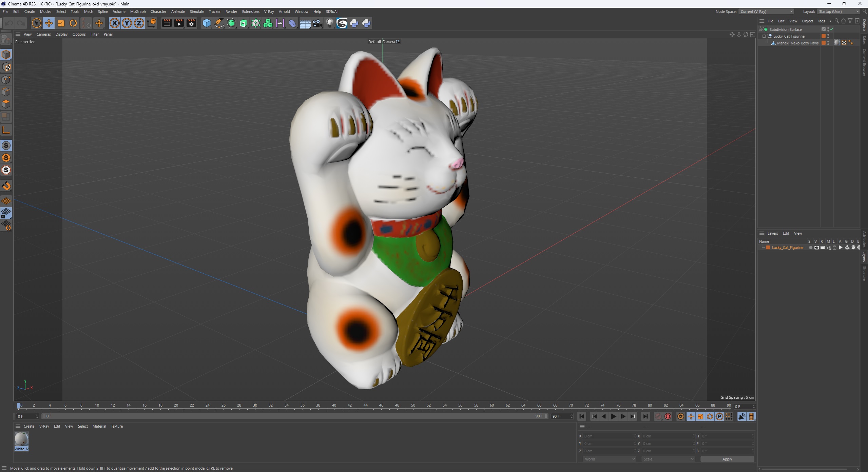Image resolution: width=868 pixels, height=472 pixels.
Task: Play the animation forward
Action: coord(614,416)
